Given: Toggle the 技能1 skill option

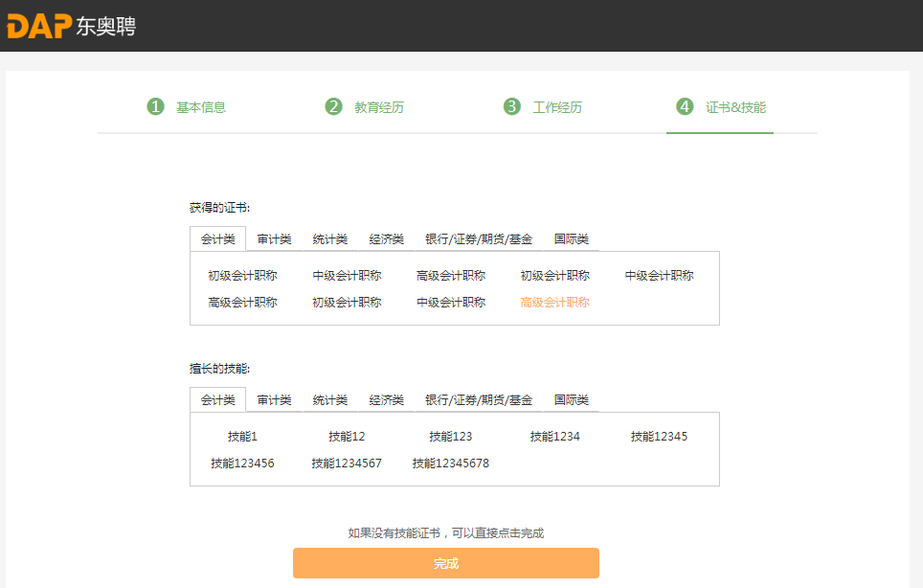Looking at the screenshot, I should 242,437.
